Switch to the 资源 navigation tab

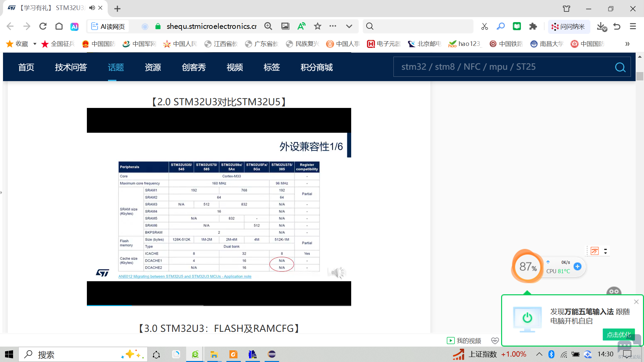coord(153,67)
